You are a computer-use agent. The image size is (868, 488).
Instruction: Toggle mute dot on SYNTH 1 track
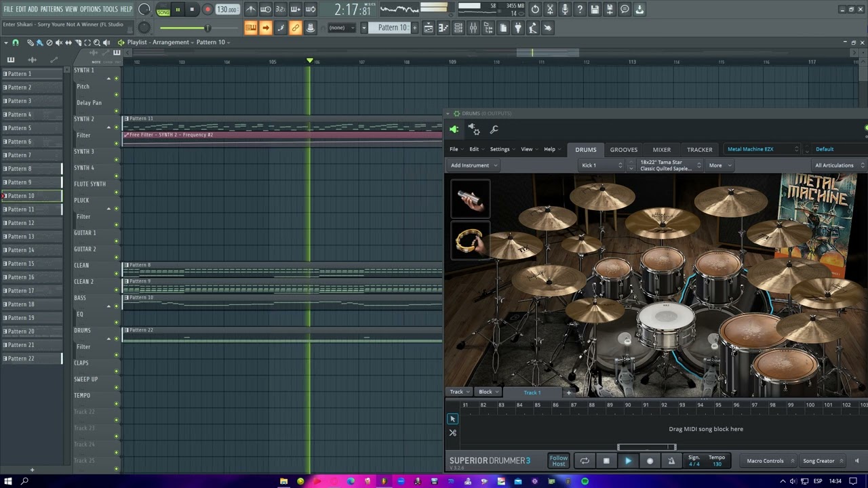coord(116,78)
